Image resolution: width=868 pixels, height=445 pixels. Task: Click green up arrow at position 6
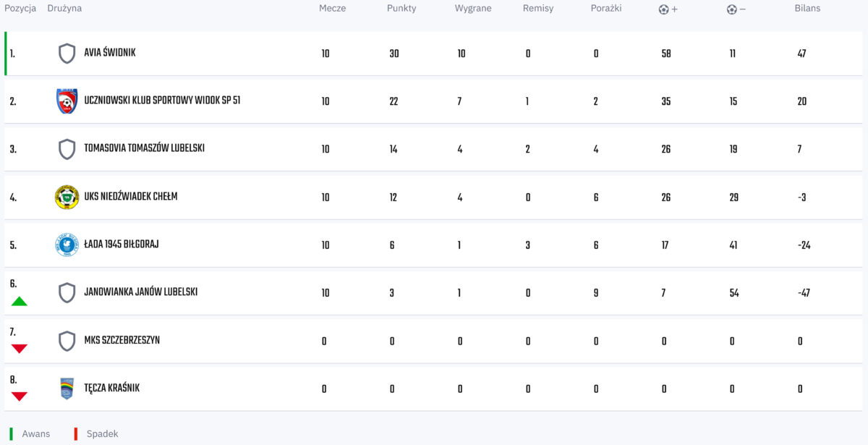point(20,301)
